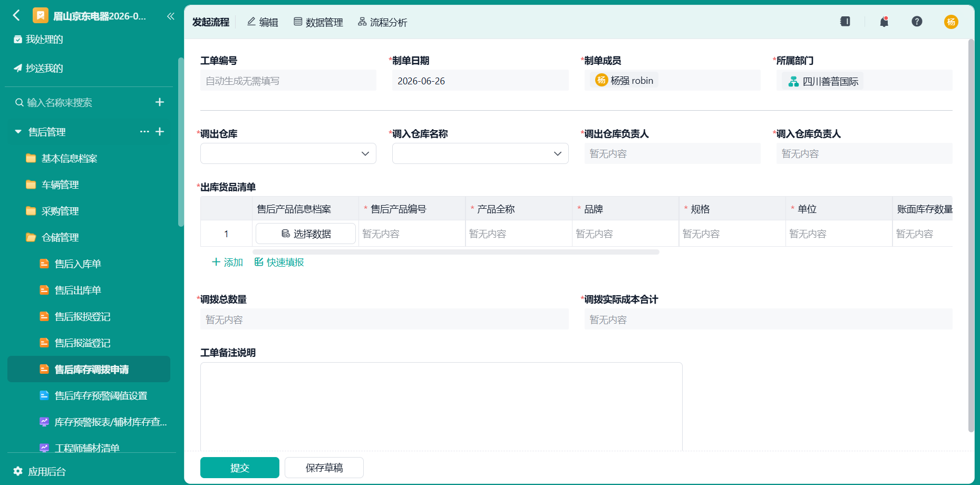Click 保存草稿 button
This screenshot has width=980, height=485.
tap(324, 468)
